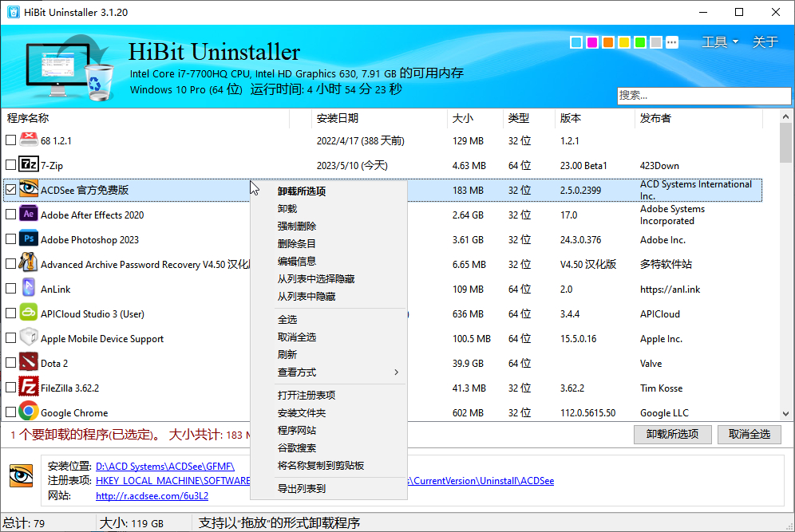Choose 从列表中隐藏 in context menu
The height and width of the screenshot is (532, 795).
(x=329, y=297)
